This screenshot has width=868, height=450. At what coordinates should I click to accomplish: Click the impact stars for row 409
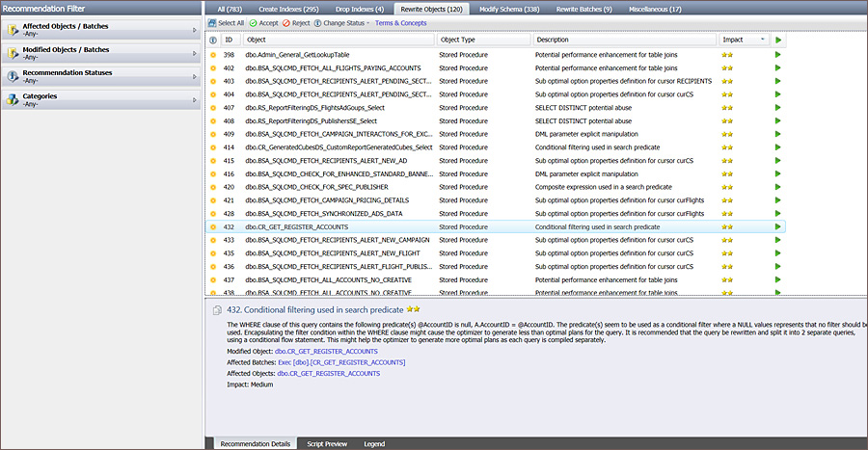pos(727,134)
